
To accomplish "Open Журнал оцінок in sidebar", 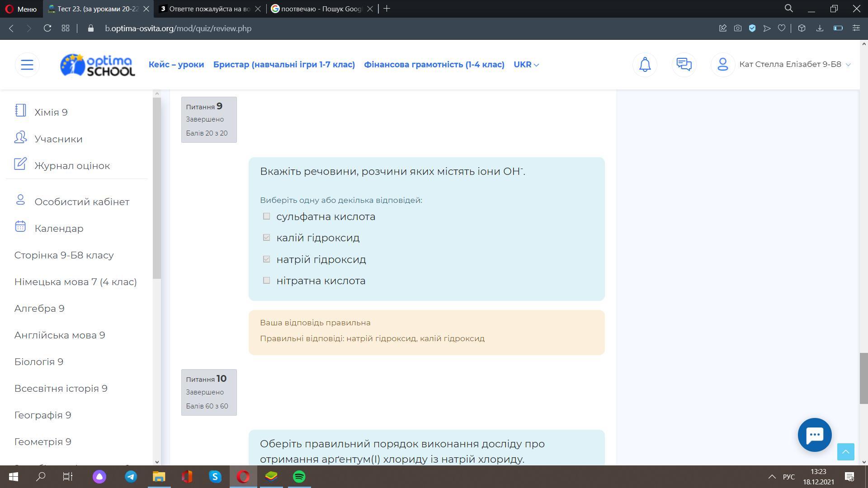I will pos(72,166).
